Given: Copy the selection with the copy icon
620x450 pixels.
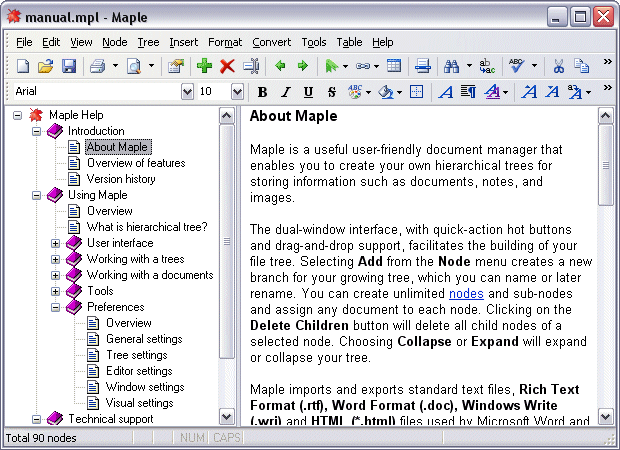Looking at the screenshot, I should (x=582, y=66).
